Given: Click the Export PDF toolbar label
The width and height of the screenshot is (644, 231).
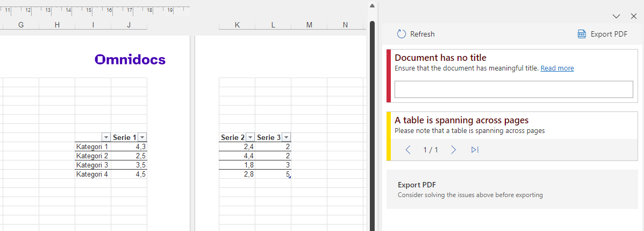Looking at the screenshot, I should 609,34.
